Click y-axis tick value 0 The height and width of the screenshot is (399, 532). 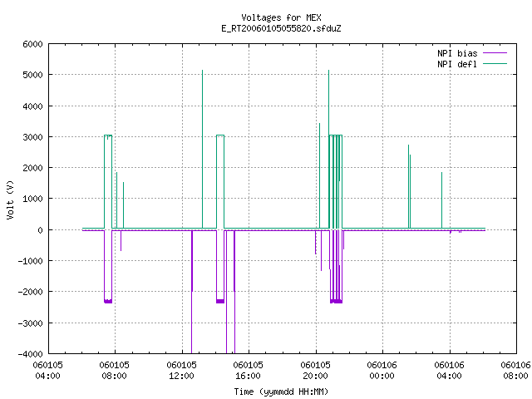tap(41, 230)
